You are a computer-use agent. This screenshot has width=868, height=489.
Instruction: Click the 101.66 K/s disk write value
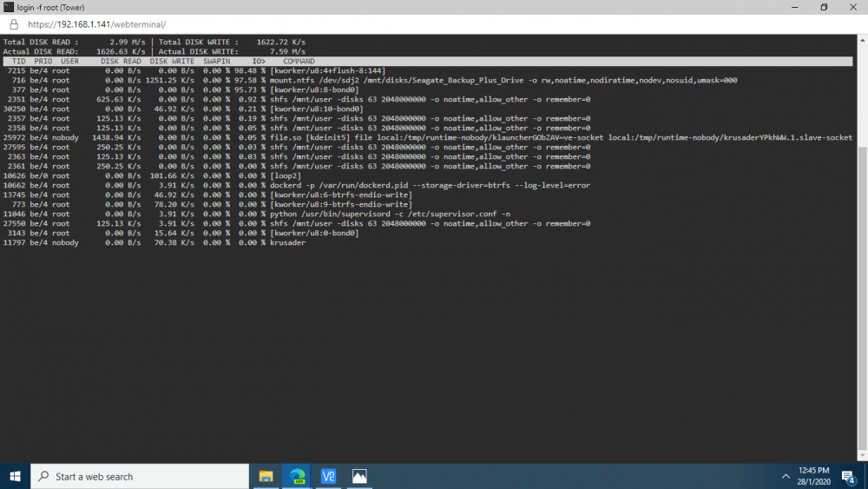pyautogui.click(x=172, y=175)
